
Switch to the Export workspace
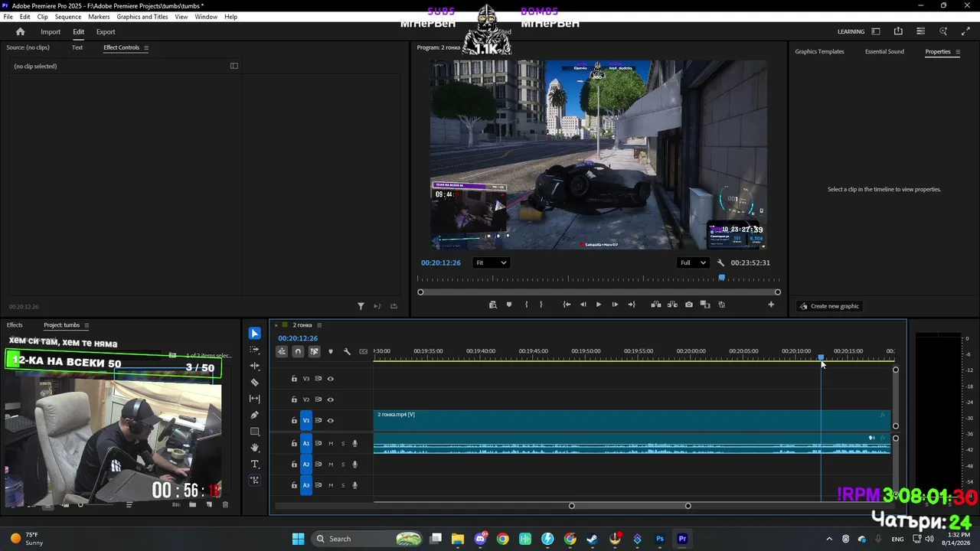tap(106, 32)
